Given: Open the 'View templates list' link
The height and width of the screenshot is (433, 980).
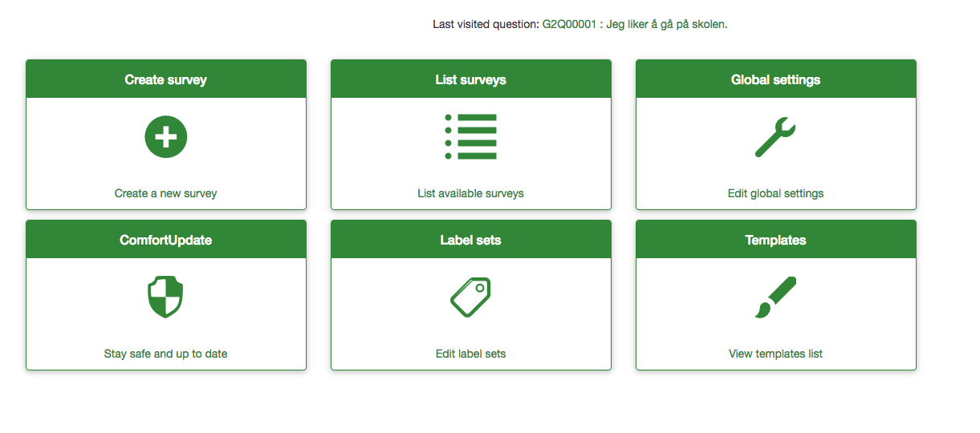Looking at the screenshot, I should coord(776,354).
